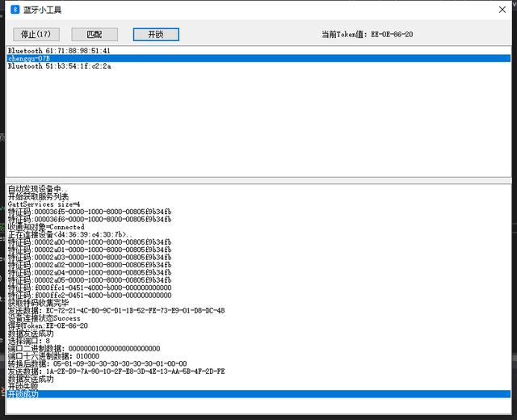
Task: Click the Bluetooth app icon in title bar
Action: (x=15, y=10)
